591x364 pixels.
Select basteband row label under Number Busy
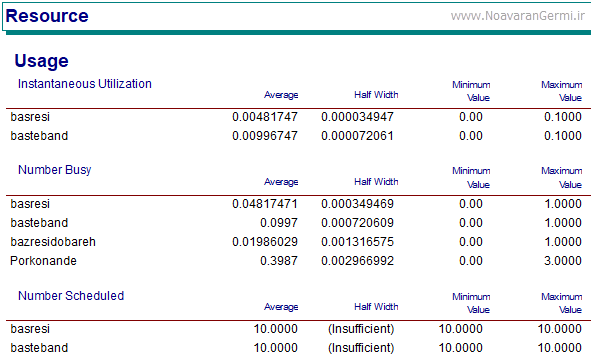(39, 223)
